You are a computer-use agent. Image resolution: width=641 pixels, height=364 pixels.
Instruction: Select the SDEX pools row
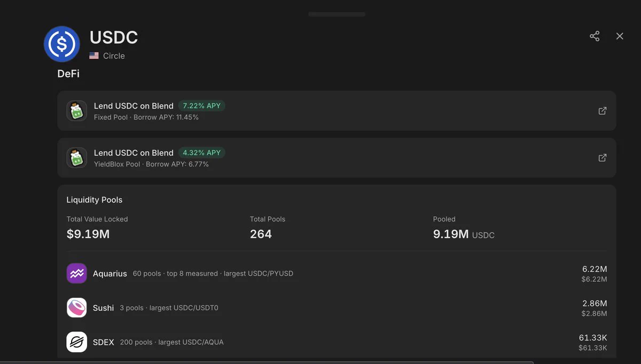[x=337, y=342]
